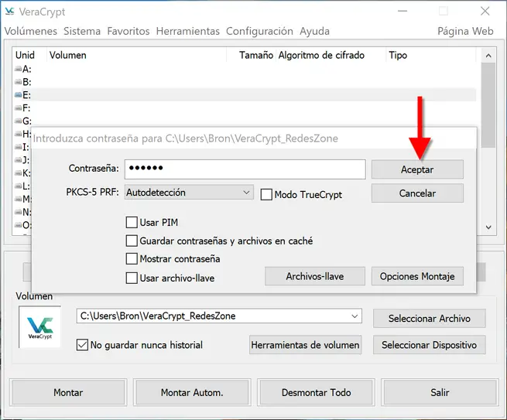Click the drive list scroll-down arrow
Image resolution: width=507 pixels, height=420 pixels.
click(x=488, y=227)
